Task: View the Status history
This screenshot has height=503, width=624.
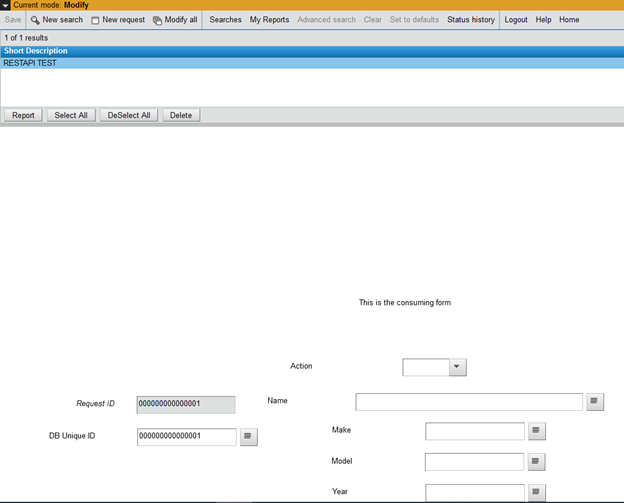Action: pos(470,20)
